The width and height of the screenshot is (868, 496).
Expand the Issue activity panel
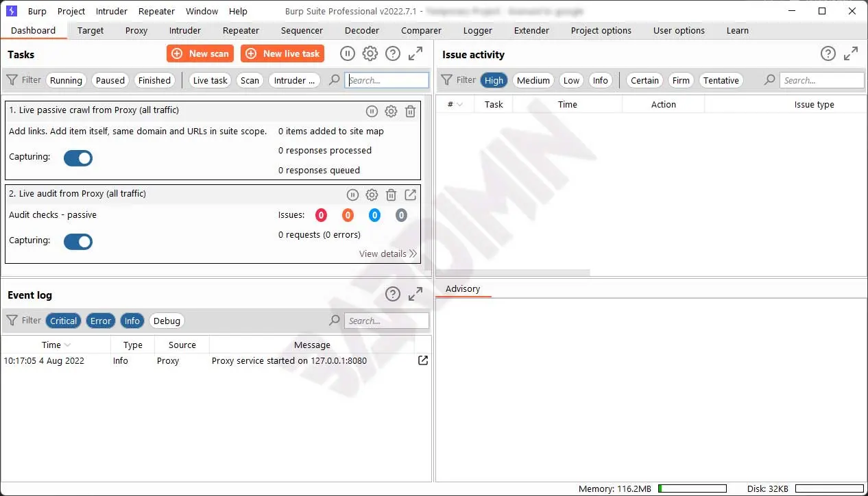[x=851, y=54]
